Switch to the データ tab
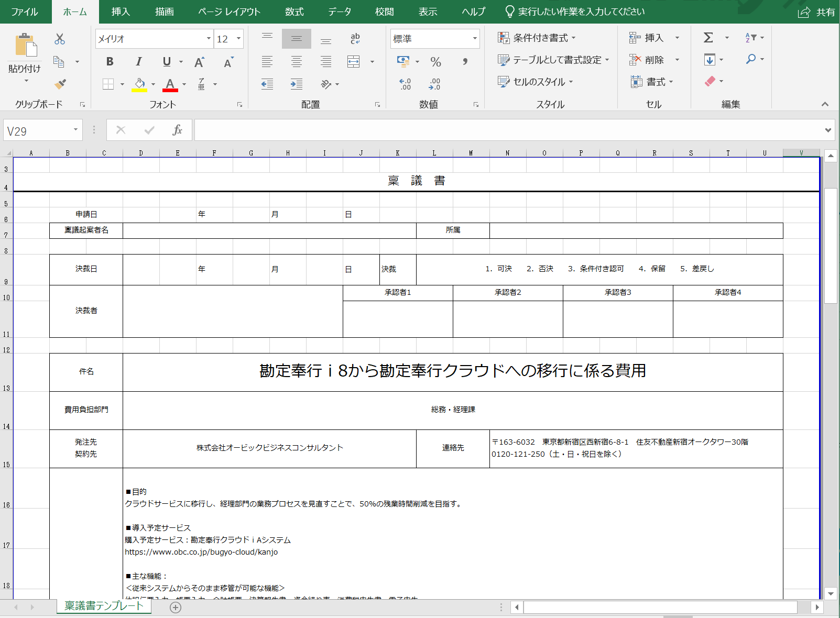 (x=340, y=12)
